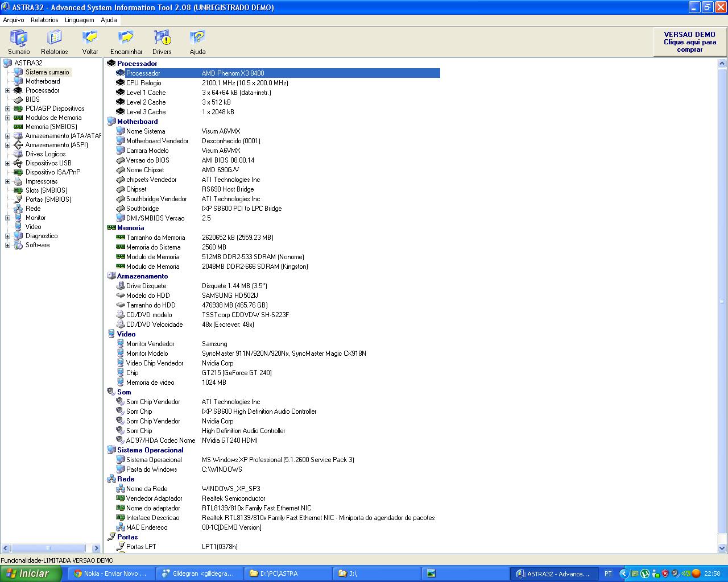
Task: Open the Sumario toolbar icon
Action: click(19, 43)
